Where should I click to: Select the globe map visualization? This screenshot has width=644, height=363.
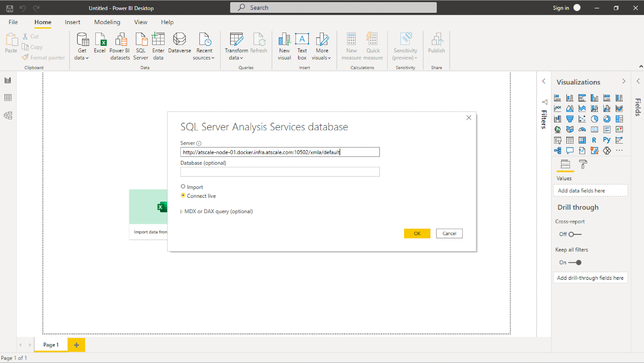click(557, 129)
